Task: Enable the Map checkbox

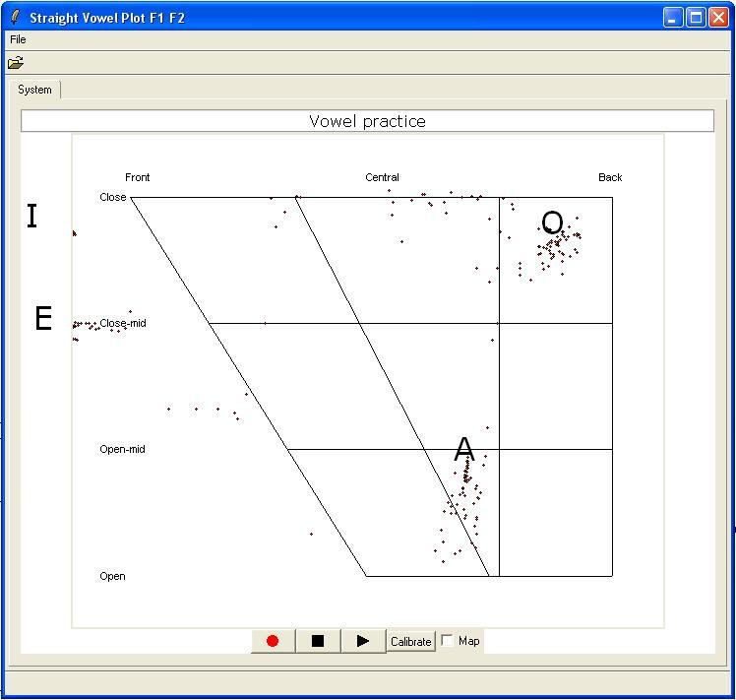Action: point(448,641)
